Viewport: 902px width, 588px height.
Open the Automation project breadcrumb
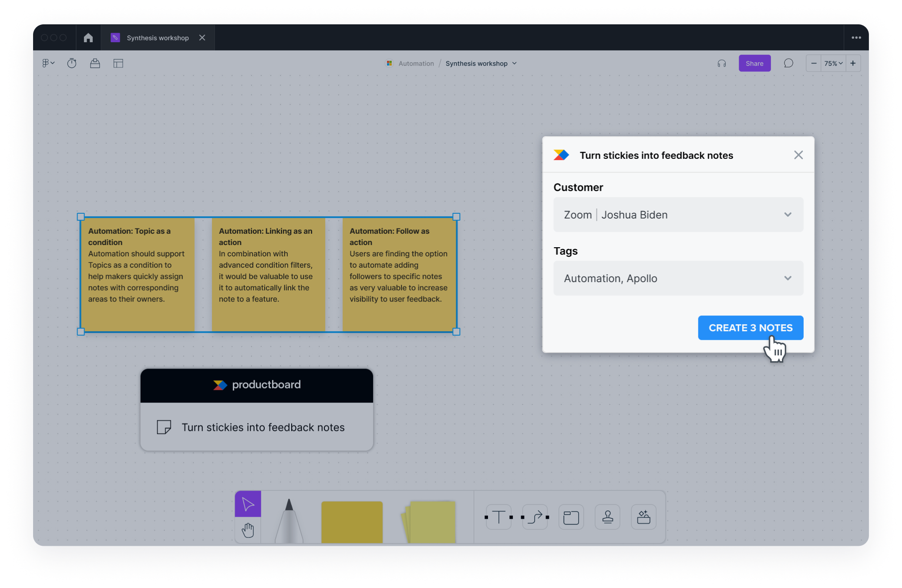[416, 64]
